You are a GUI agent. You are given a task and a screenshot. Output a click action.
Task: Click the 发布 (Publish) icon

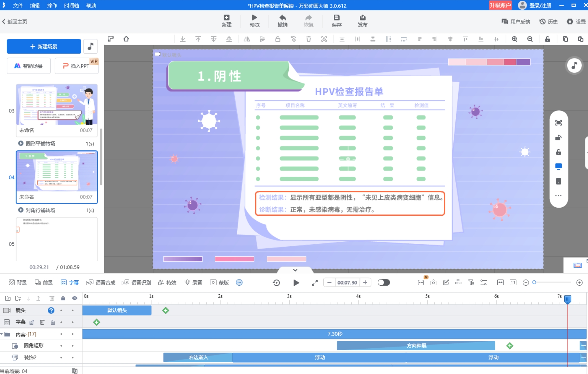coord(362,21)
